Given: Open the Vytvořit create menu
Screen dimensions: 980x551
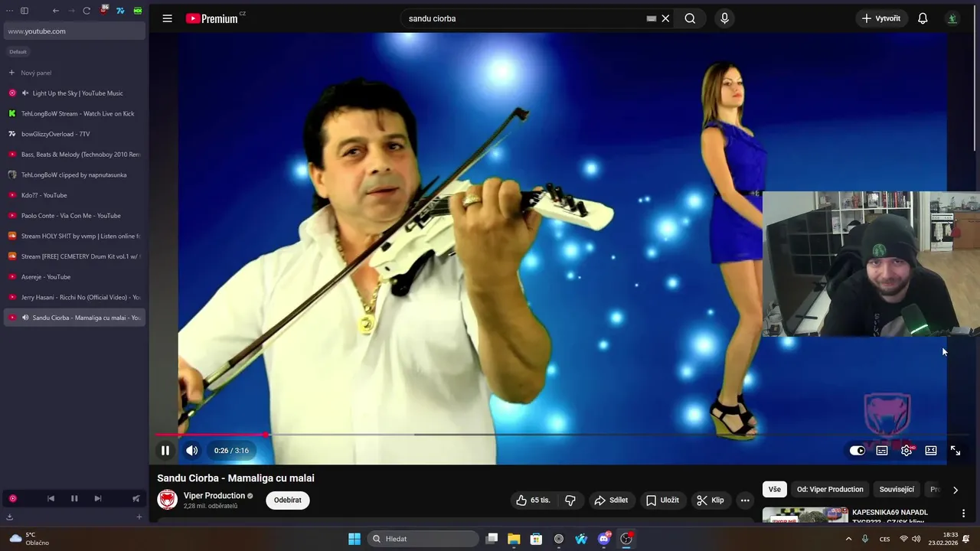Looking at the screenshot, I should (881, 18).
